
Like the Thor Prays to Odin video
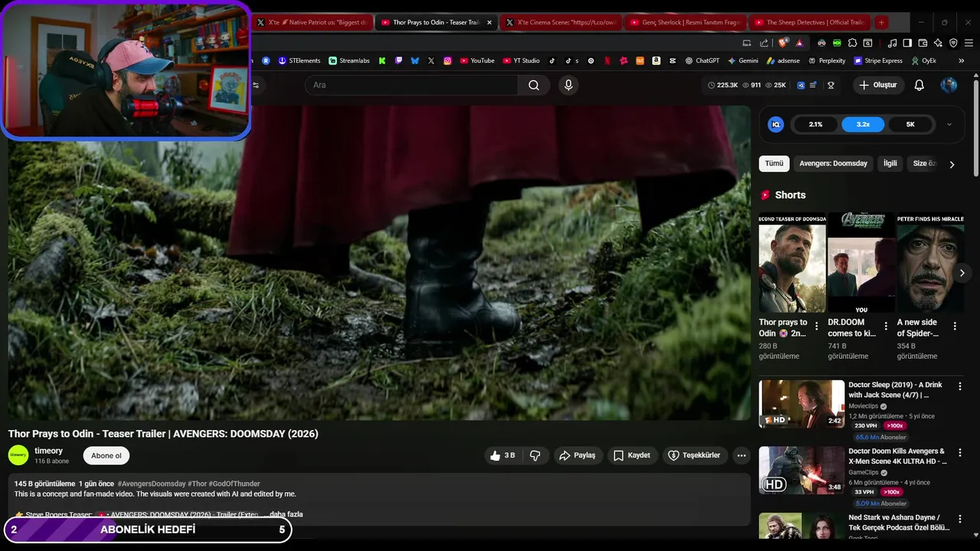pos(503,455)
